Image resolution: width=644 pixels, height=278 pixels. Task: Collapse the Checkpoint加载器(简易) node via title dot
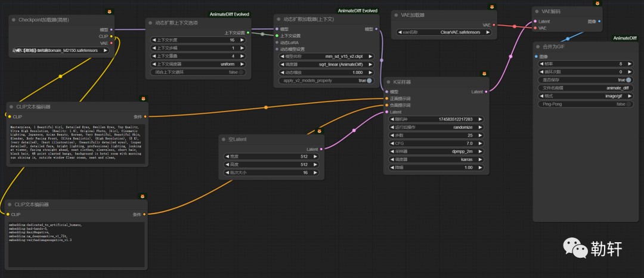point(14,20)
